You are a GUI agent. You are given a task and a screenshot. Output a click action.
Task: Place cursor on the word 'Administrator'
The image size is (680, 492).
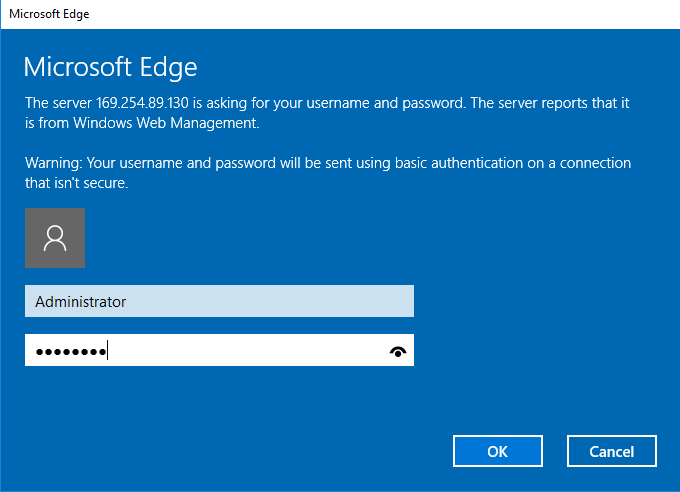(x=80, y=301)
